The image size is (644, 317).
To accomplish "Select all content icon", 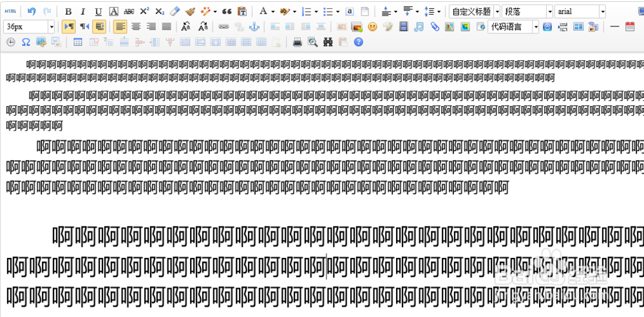I will pyautogui.click(x=350, y=12).
